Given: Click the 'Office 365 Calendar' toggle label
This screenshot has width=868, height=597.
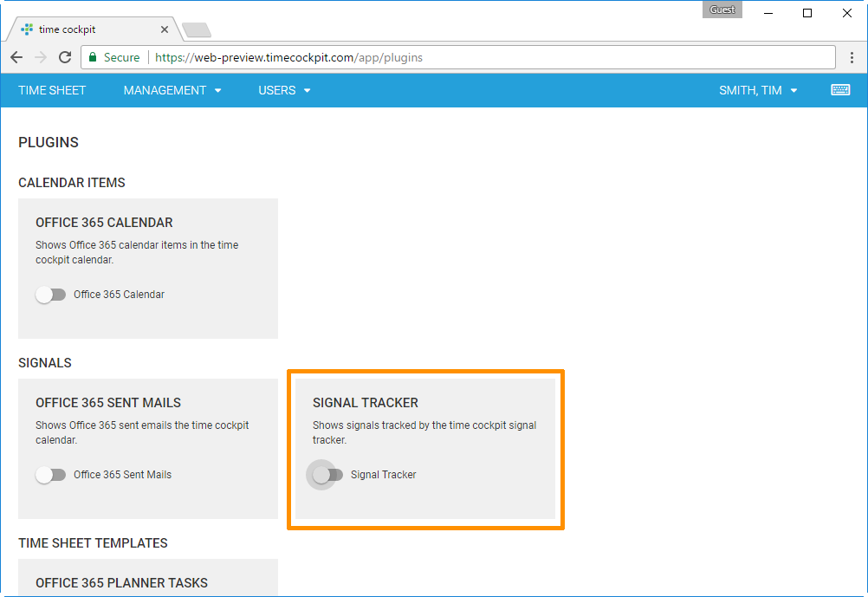Looking at the screenshot, I should coord(119,295).
